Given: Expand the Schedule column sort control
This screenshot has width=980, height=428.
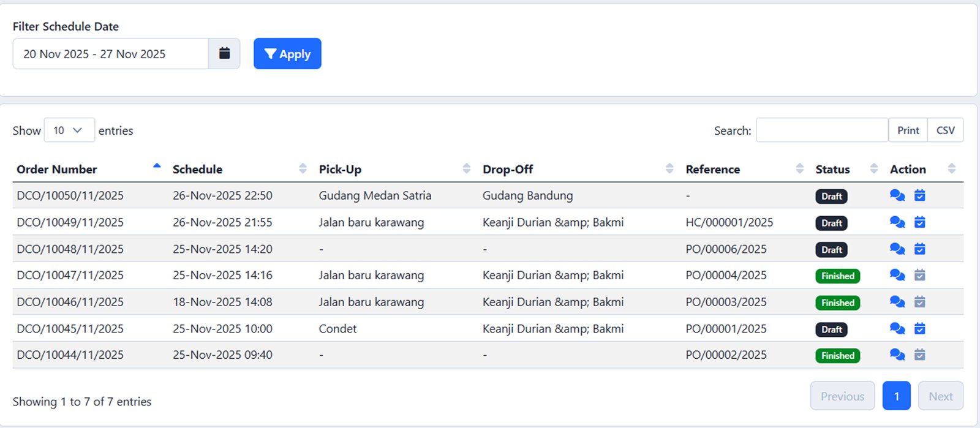Looking at the screenshot, I should point(303,168).
